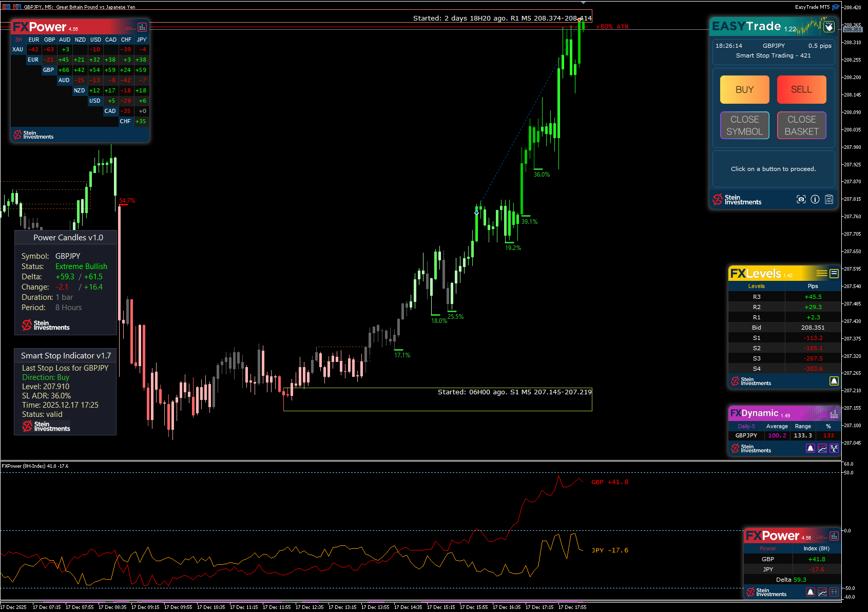Click the GBP +59 JPY cell in FXPower matrix

click(141, 70)
